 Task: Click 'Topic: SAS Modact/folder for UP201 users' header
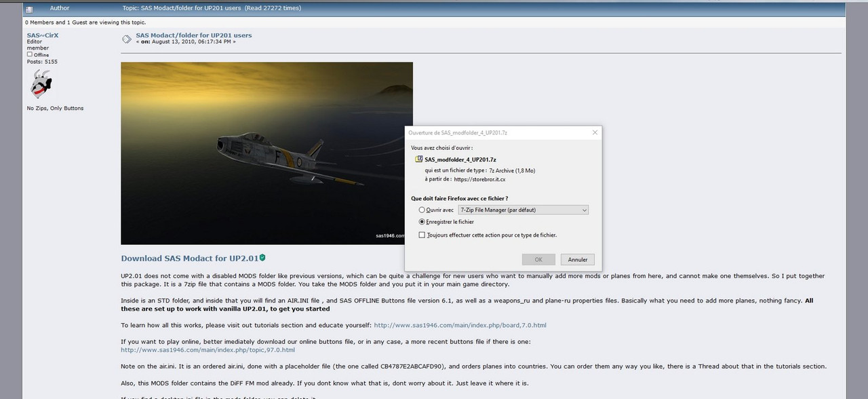pos(212,8)
